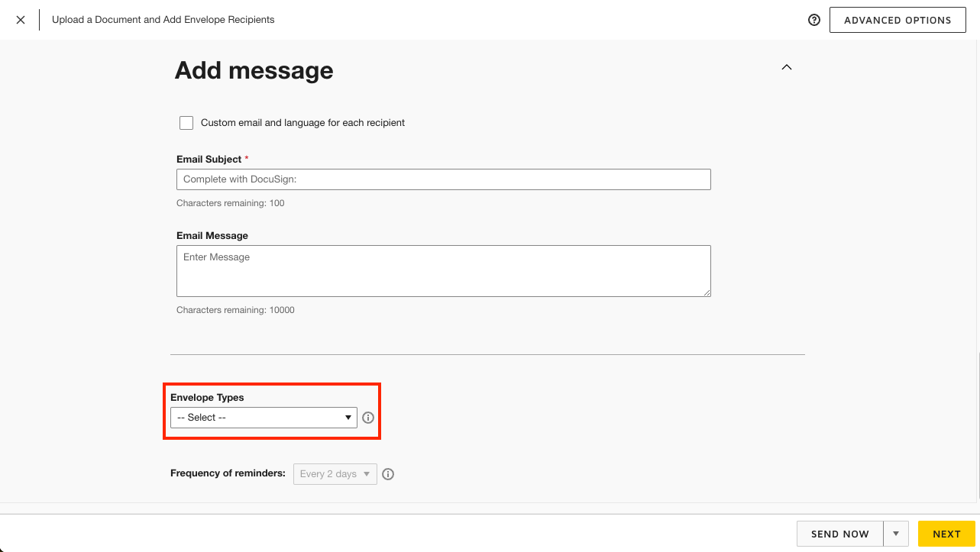Click the ADVANCED OPTIONS button
Screen dimensions: 980x552
(x=898, y=21)
